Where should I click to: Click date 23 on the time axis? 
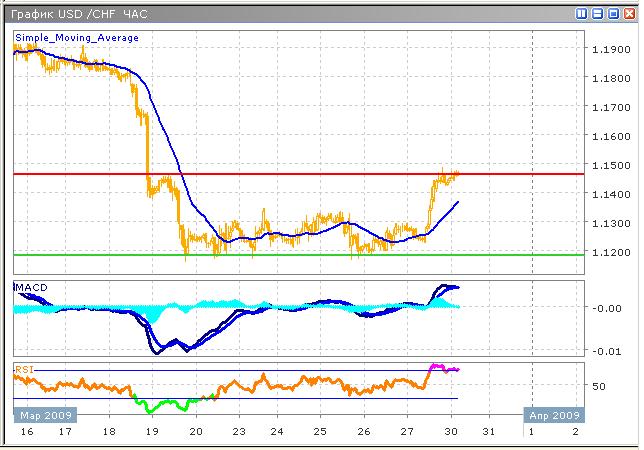(236, 432)
